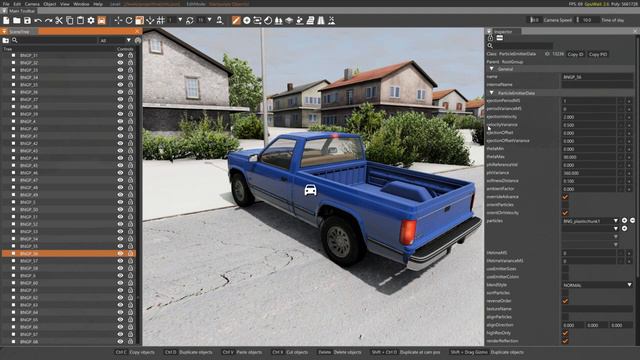640x360 pixels.
Task: Open the Edit menu
Action: click(x=17, y=4)
